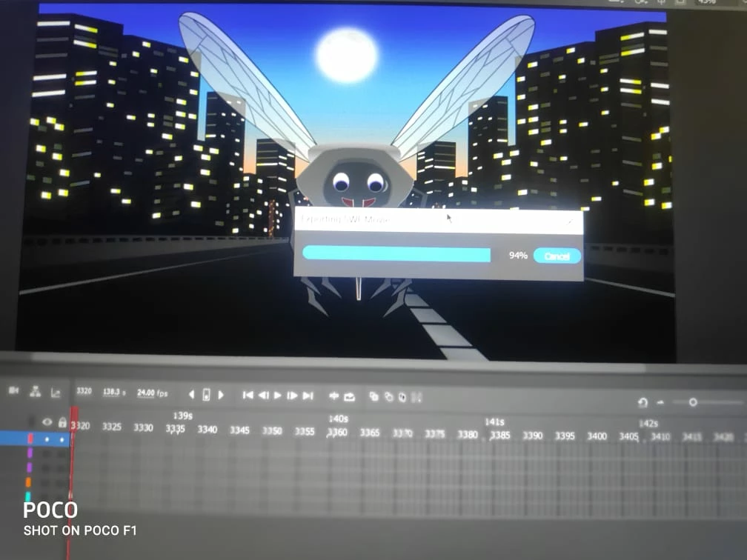Toggle edit multiple frames
This screenshot has width=747, height=560.
(402, 397)
